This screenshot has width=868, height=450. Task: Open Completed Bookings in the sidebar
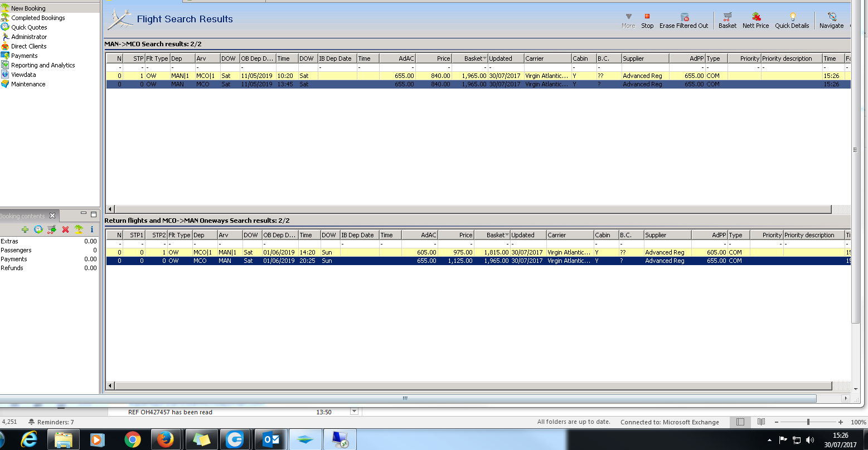38,18
